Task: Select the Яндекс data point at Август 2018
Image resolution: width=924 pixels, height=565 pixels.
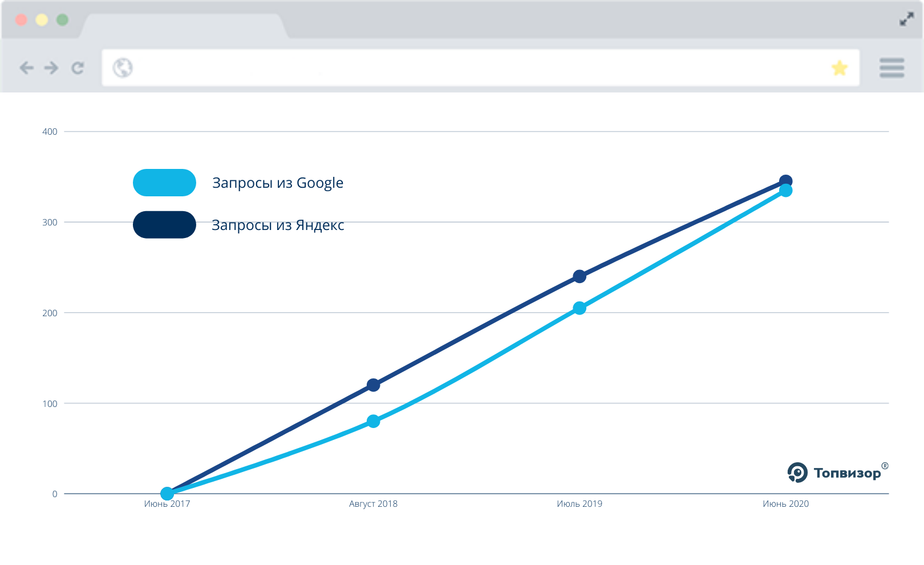Action: pyautogui.click(x=373, y=385)
